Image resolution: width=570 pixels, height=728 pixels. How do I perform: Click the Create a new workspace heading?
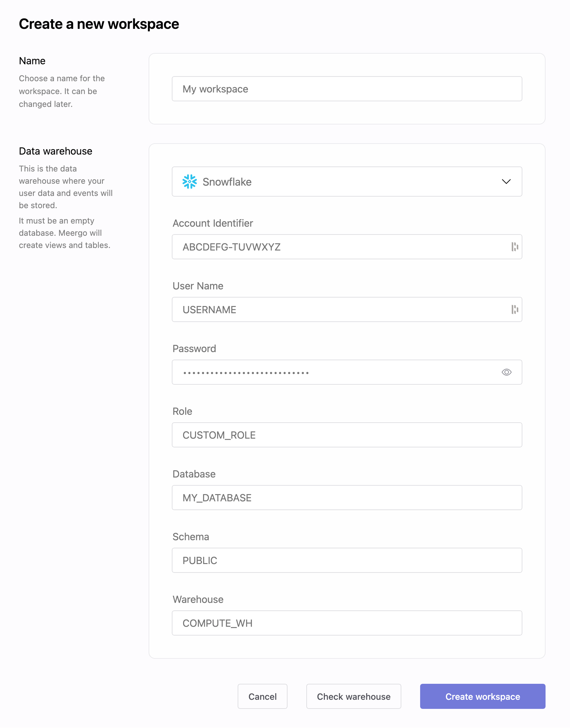(99, 24)
